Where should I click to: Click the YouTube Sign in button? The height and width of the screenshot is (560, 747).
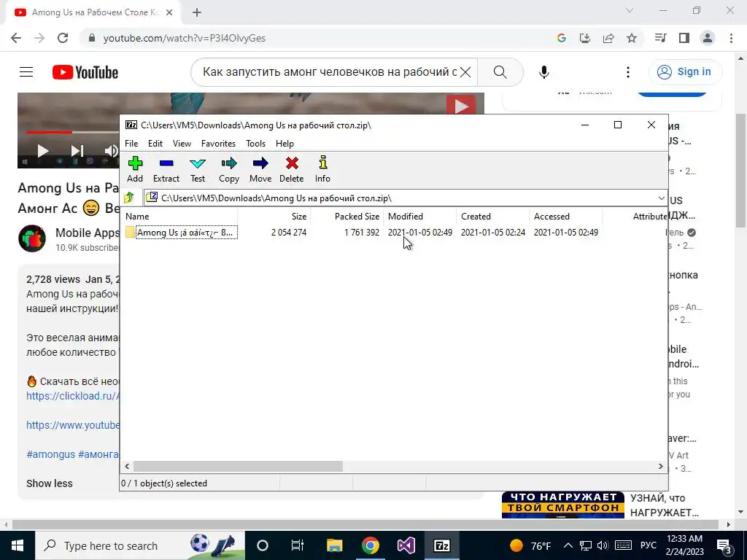685,72
